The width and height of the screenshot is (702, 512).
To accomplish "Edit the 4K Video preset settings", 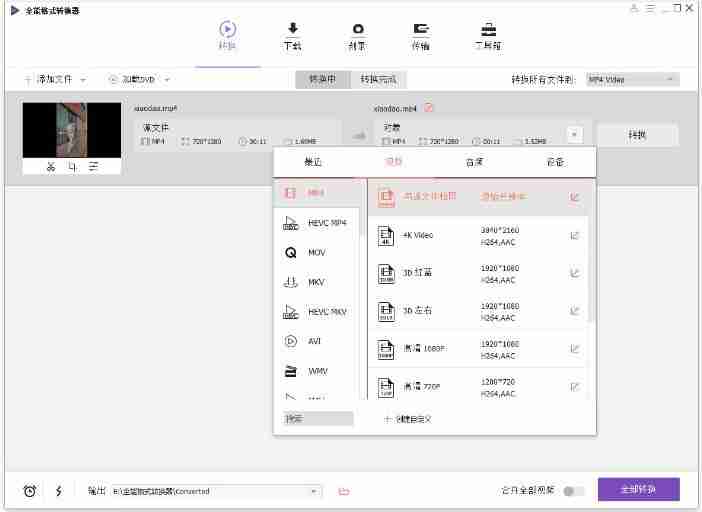I will [574, 235].
